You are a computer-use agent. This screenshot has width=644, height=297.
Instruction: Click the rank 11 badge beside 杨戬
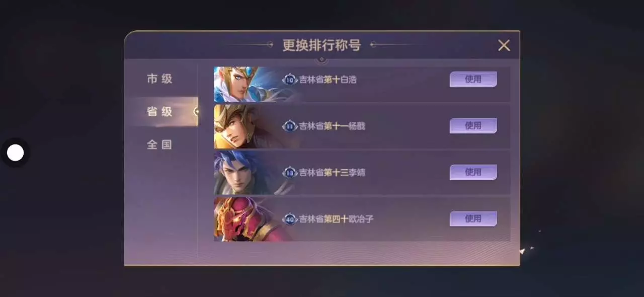[x=289, y=126]
